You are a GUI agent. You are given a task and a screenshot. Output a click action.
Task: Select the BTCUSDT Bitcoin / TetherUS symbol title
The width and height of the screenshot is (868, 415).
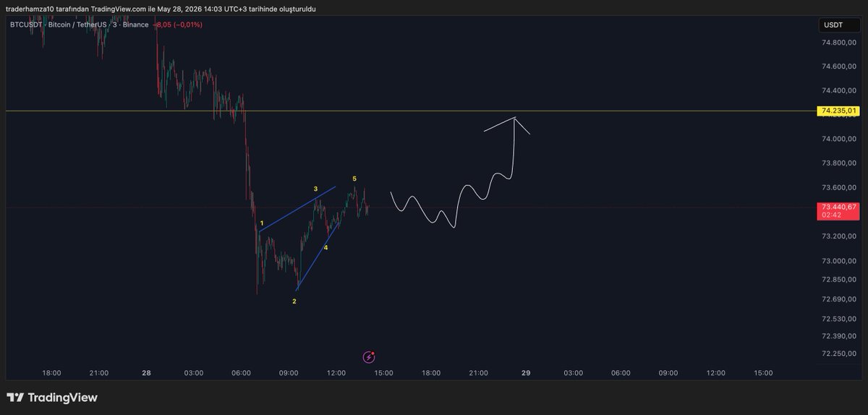[x=80, y=25]
